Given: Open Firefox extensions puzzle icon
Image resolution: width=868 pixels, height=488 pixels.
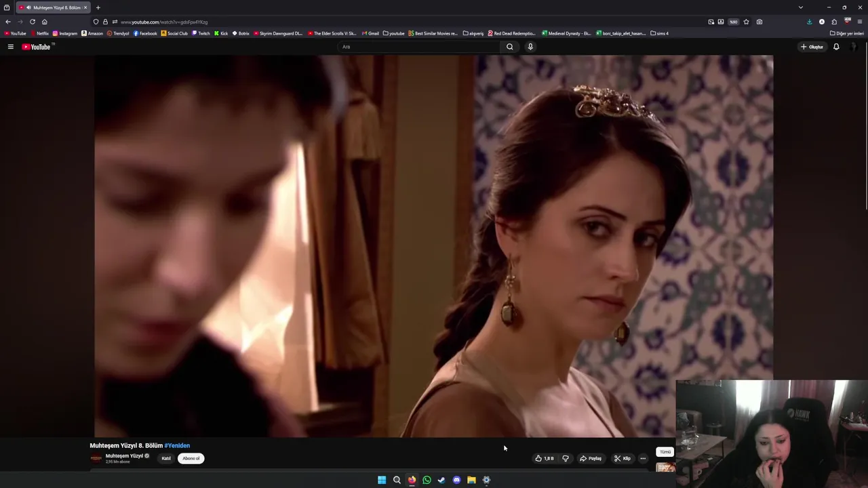Looking at the screenshot, I should (x=834, y=22).
